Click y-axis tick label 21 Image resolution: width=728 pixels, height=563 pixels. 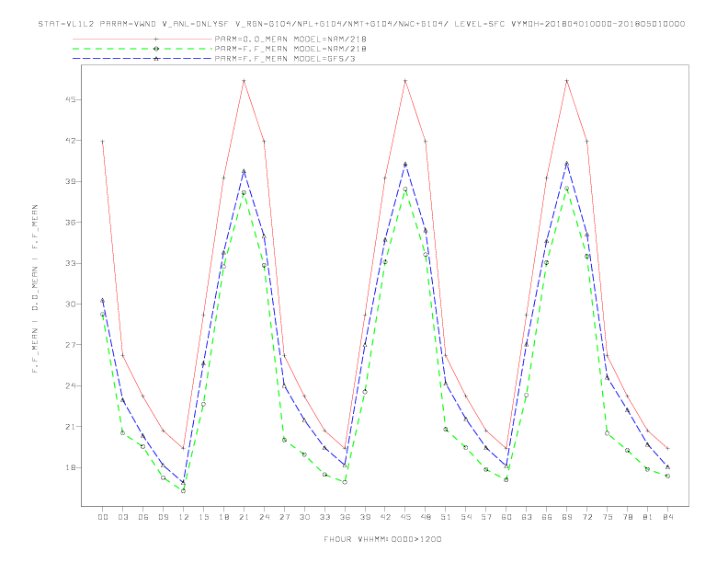(71, 427)
